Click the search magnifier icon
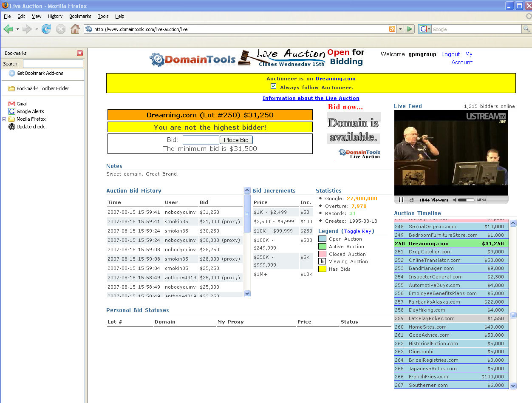Viewport: 532px width, 403px height. click(526, 29)
